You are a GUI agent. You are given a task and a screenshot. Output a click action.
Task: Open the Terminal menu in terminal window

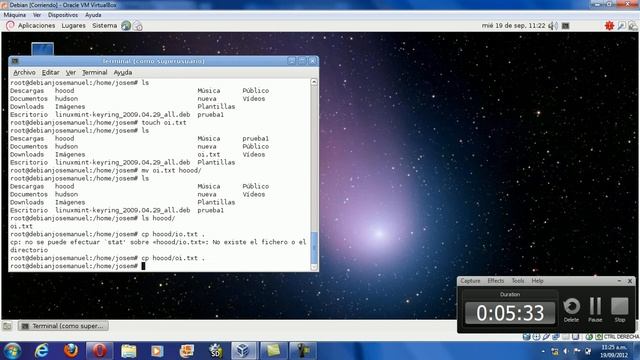click(94, 72)
